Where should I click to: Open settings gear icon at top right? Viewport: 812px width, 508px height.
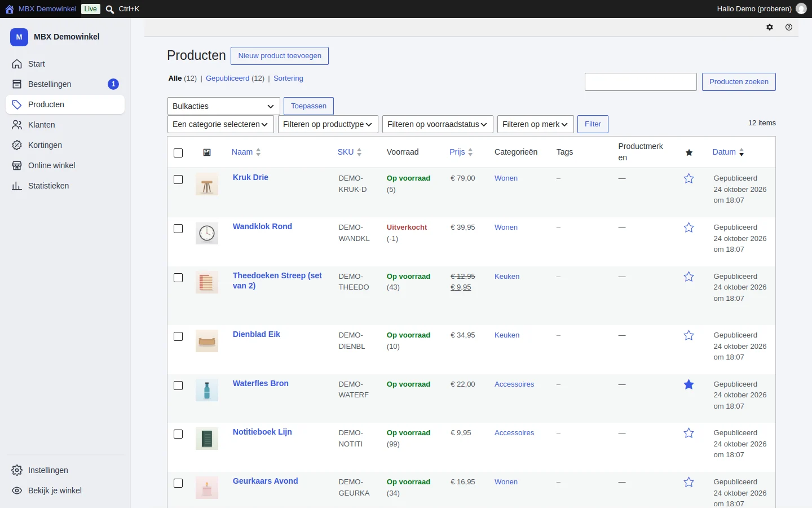click(x=770, y=27)
